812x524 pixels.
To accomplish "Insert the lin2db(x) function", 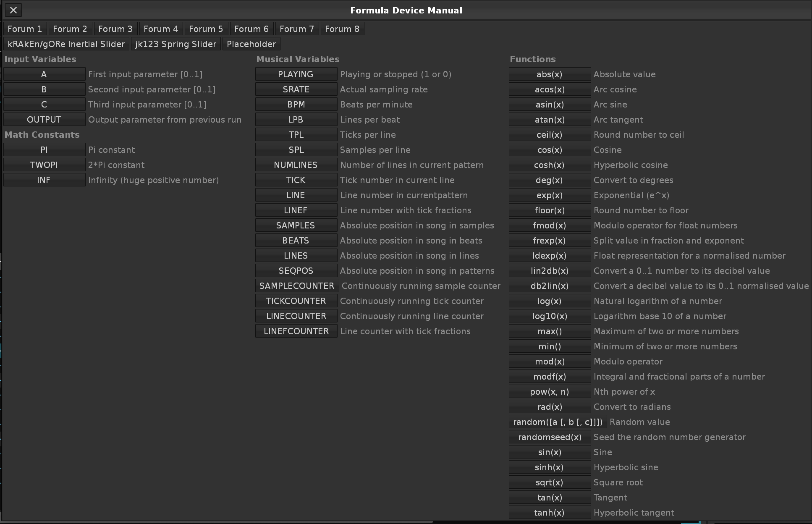I will (550, 271).
